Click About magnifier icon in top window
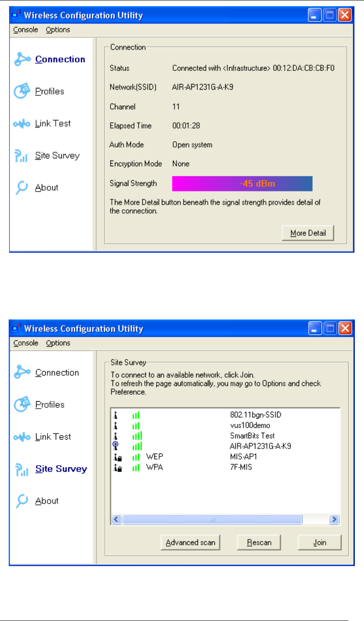 (22, 188)
